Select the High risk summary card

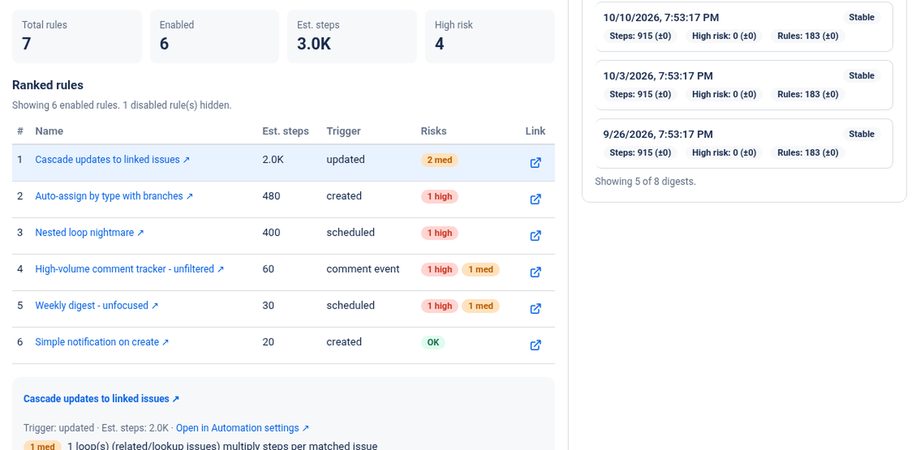point(490,36)
